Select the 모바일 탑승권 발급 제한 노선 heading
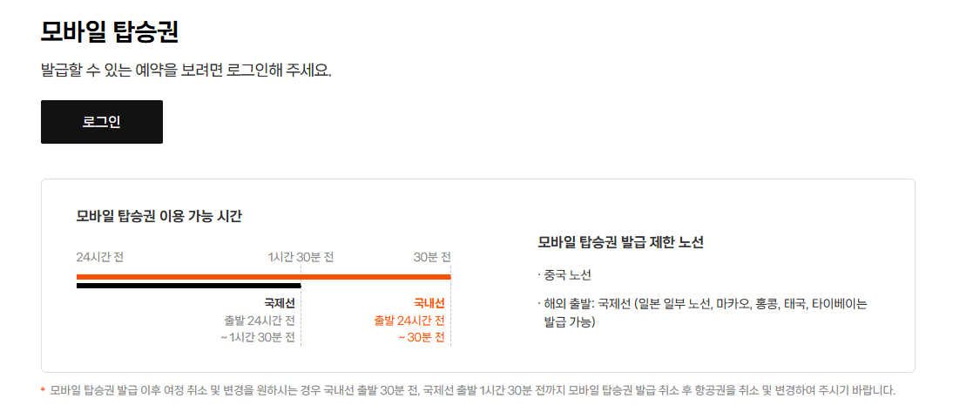This screenshot has width=980, height=412. (x=620, y=243)
